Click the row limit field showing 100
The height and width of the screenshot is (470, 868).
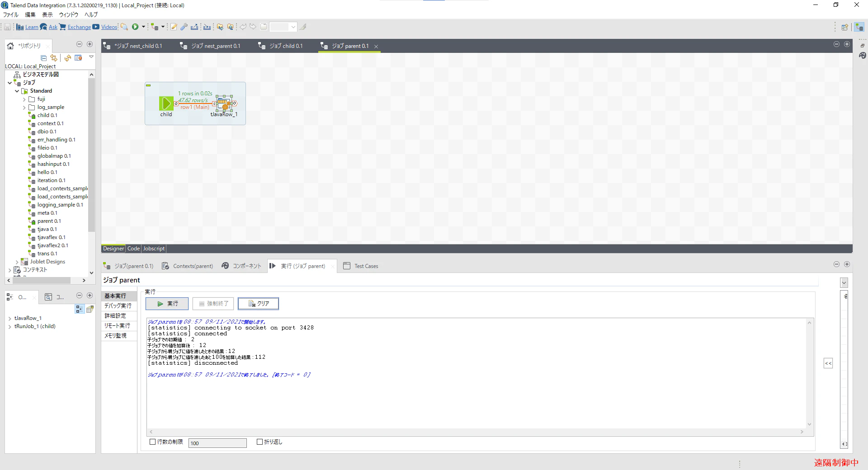click(217, 443)
